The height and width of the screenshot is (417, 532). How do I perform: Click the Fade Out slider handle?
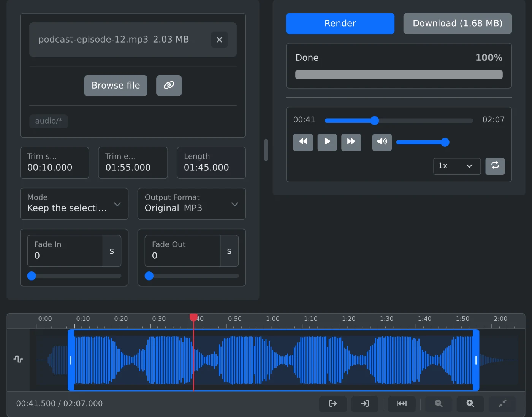pyautogui.click(x=149, y=276)
